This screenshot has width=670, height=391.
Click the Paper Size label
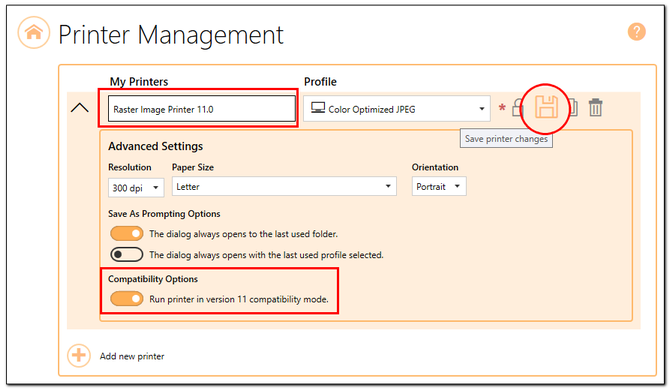193,167
